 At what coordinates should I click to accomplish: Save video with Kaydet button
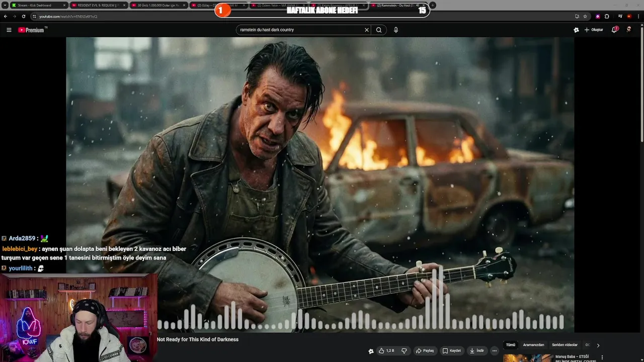tap(451, 350)
